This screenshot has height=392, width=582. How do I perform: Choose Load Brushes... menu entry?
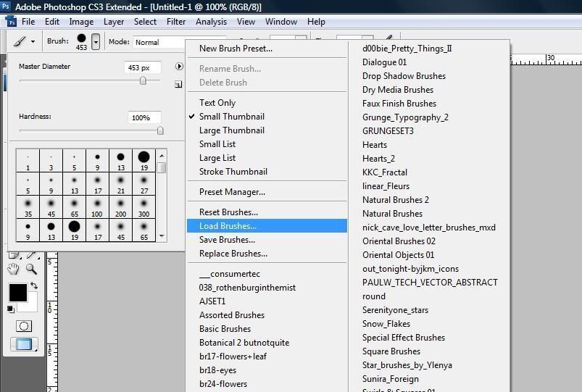pyautogui.click(x=267, y=226)
